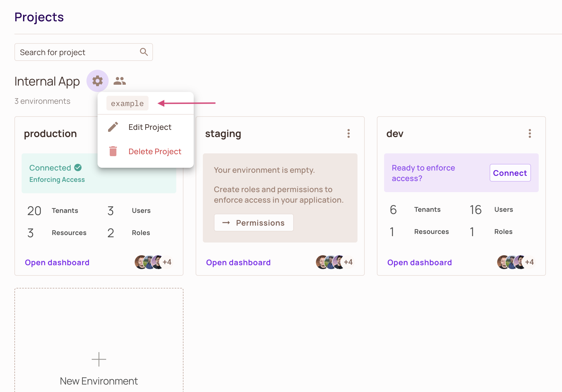Click production member avatars group
The image size is (562, 392).
[x=154, y=262]
